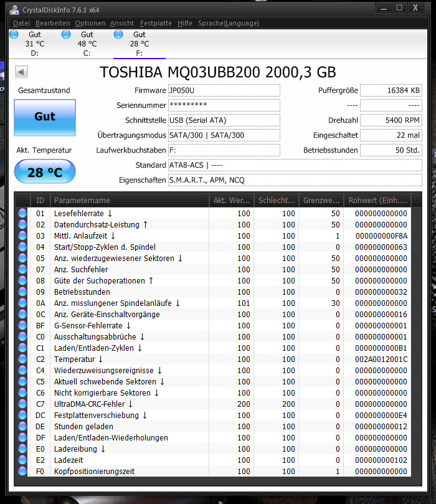The image size is (436, 504).
Task: Click status orb of misslungener Spindelanläufe row
Action: (22, 303)
